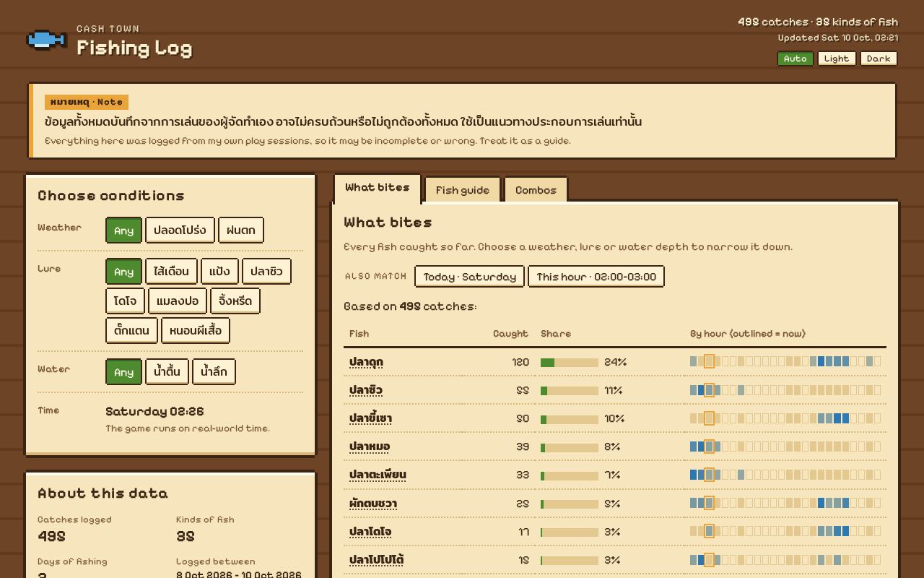Choose ปลอดโปร่ง weather filter
The image size is (924, 578).
click(180, 230)
